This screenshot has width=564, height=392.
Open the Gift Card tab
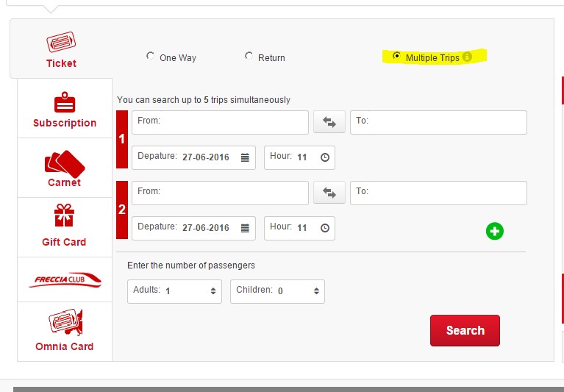(65, 227)
